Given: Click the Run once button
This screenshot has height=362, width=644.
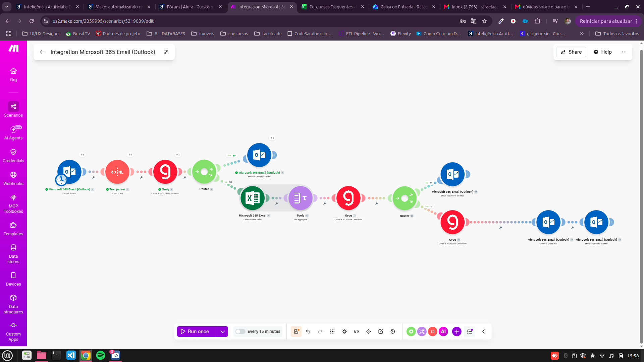Looking at the screenshot, I should pos(197,331).
